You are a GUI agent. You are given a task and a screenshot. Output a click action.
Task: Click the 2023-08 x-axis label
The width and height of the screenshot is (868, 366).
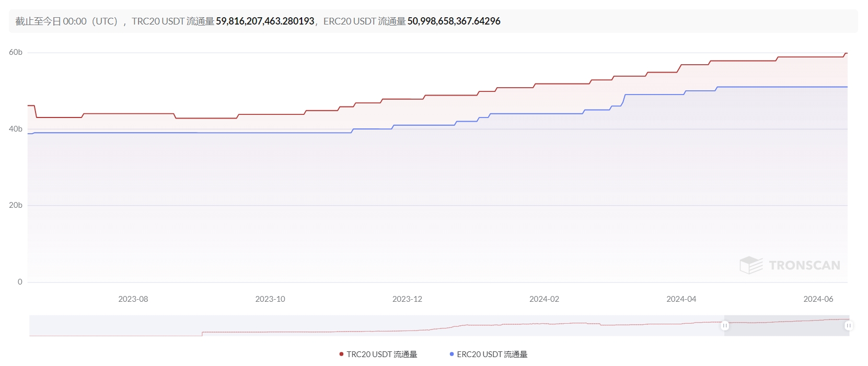coord(133,299)
